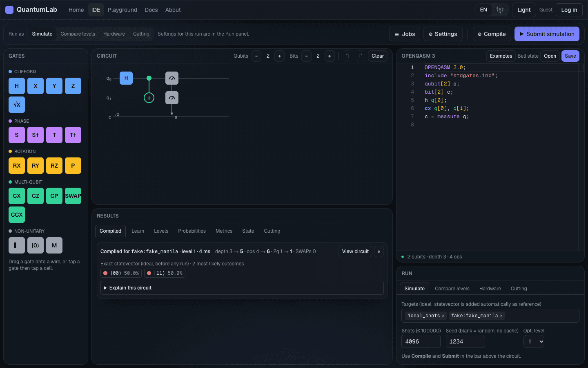Screen dimensions: 588x368
Task: Dismiss the compiled result card
Action: pyautogui.click(x=379, y=251)
